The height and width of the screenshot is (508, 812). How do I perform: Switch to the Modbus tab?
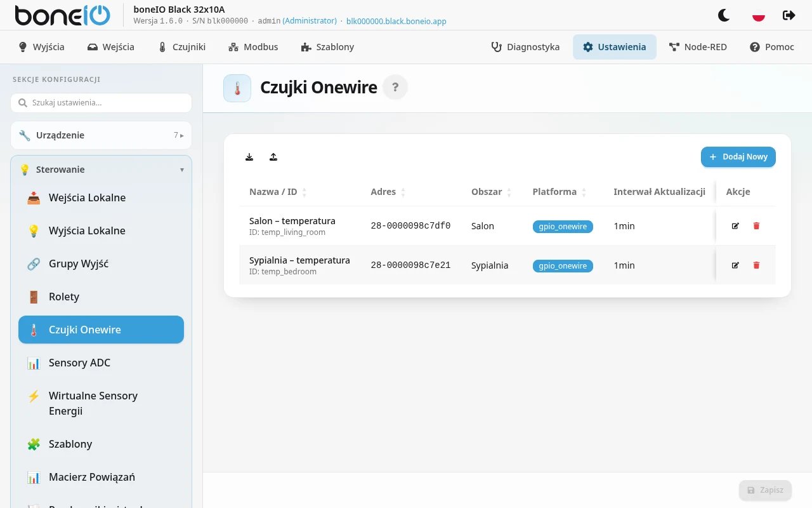click(253, 47)
